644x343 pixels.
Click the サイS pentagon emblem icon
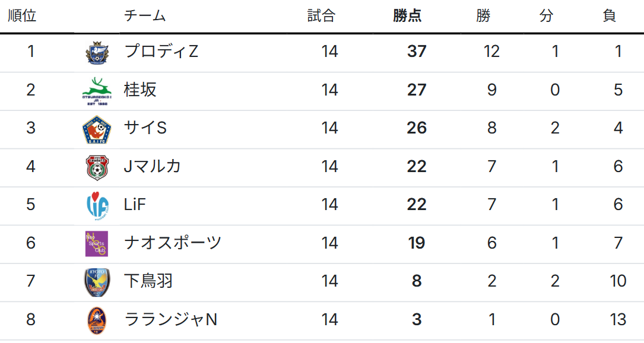(96, 129)
